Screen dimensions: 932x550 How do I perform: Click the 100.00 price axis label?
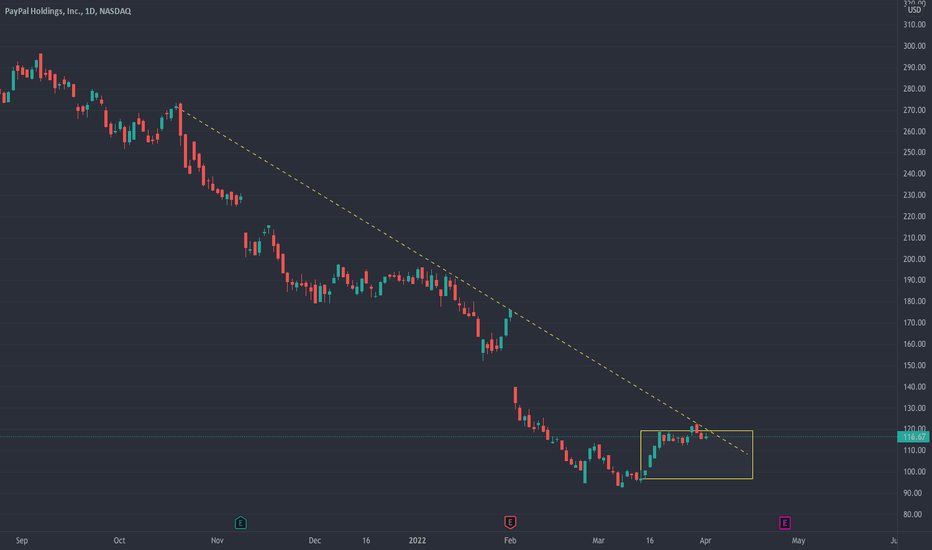pos(914,472)
